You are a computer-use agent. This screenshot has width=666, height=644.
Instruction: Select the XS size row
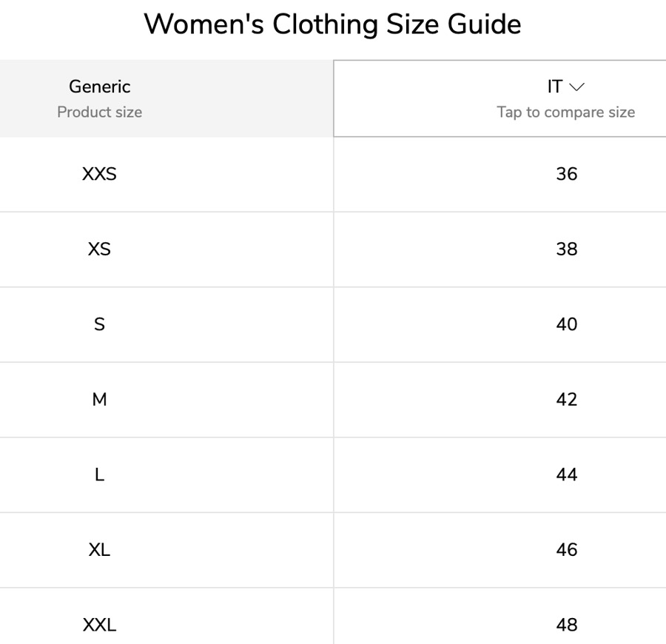pos(99,249)
